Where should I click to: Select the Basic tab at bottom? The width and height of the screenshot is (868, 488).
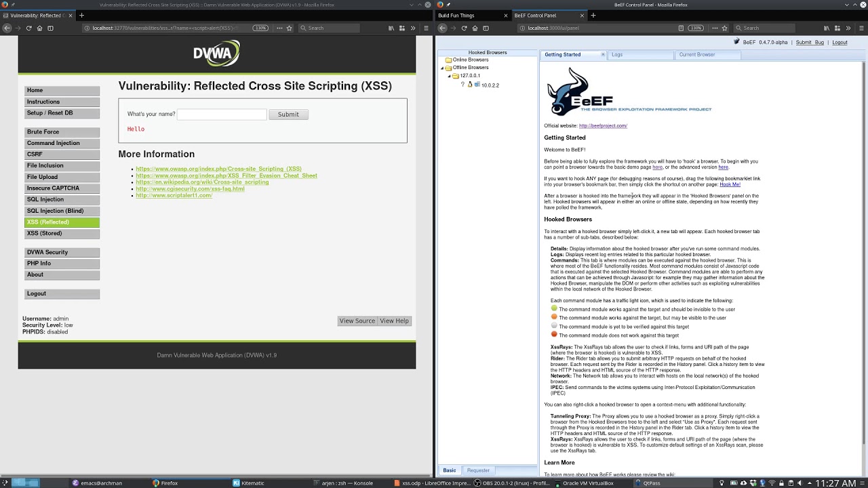(x=450, y=470)
